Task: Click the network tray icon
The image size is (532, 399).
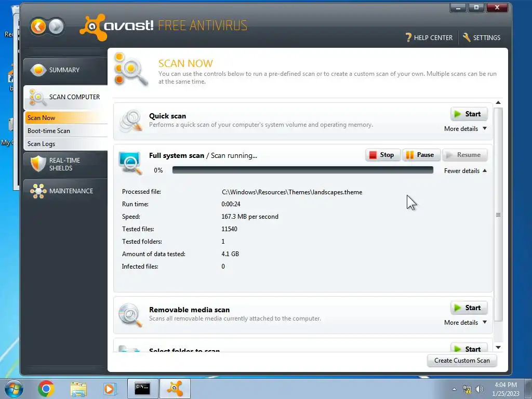Action: click(x=467, y=389)
